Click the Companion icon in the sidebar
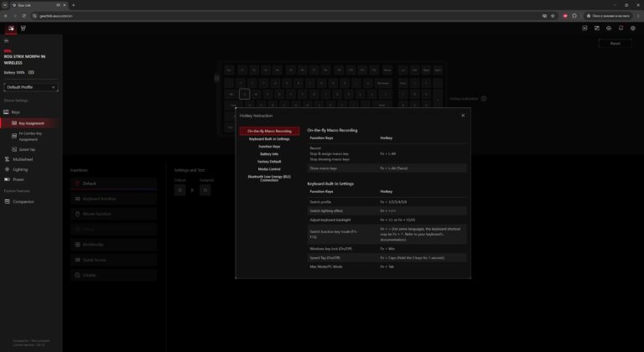The image size is (644, 352). point(7,202)
